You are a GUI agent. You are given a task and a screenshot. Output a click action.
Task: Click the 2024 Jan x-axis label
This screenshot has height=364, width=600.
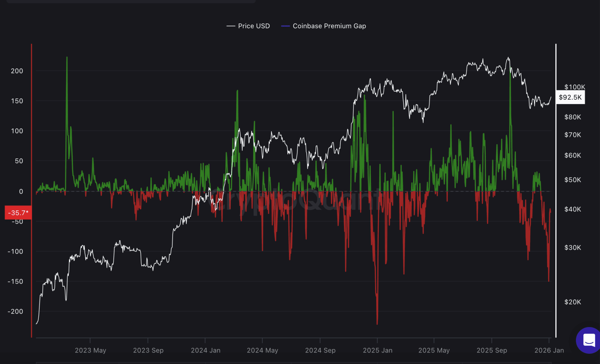click(x=206, y=350)
